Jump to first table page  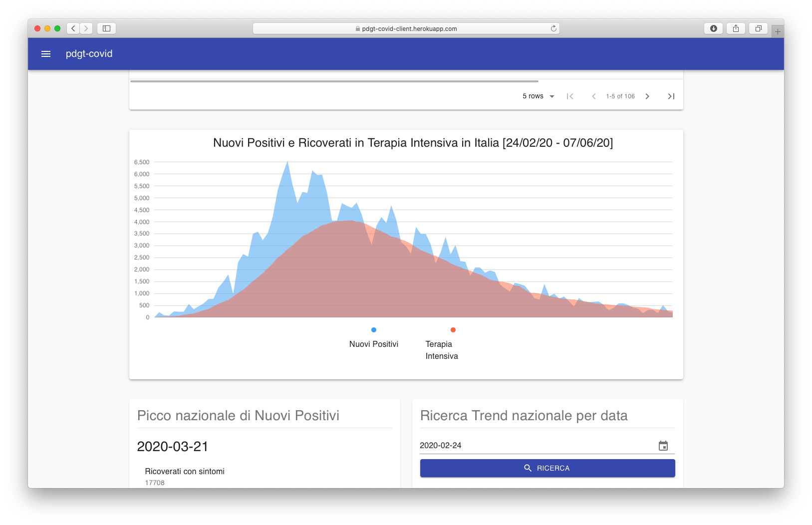(x=570, y=96)
